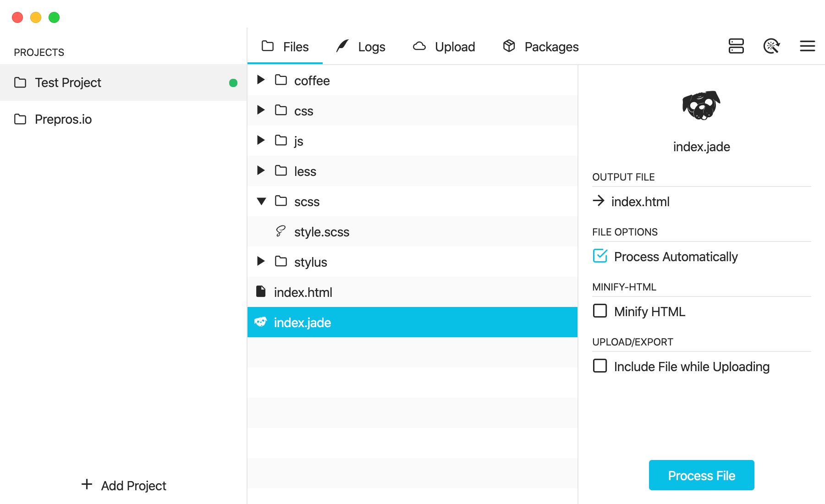This screenshot has height=504, width=825.
Task: Expand the coffee folder
Action: point(261,80)
